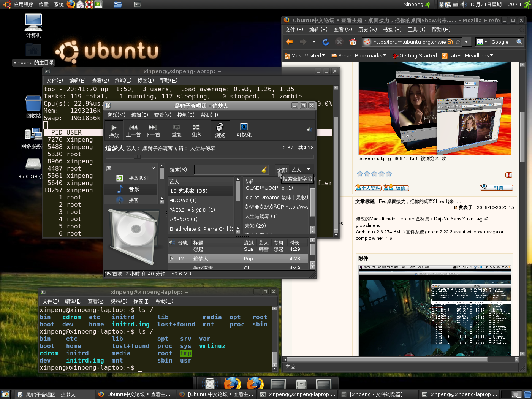Open system monitor launcher in top panel
Image resolution: width=532 pixels, height=399 pixels.
click(98, 5)
